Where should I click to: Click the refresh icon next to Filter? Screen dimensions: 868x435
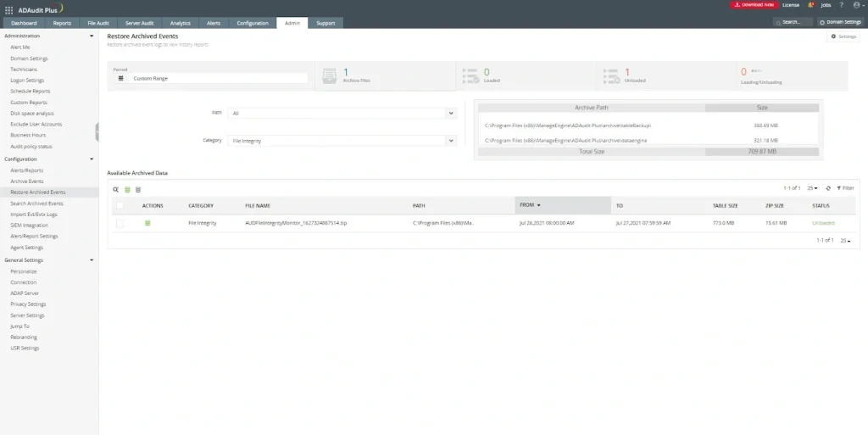[828, 188]
